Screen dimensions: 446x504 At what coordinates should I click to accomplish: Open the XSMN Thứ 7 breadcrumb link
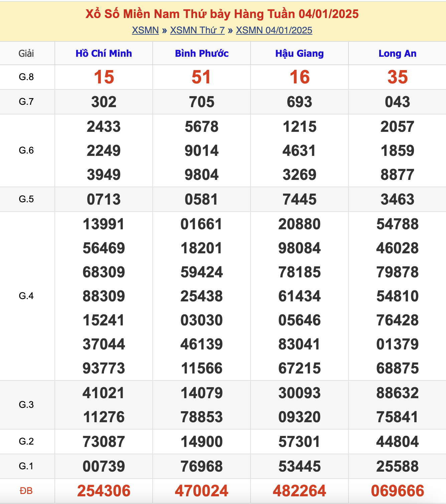coord(197,30)
